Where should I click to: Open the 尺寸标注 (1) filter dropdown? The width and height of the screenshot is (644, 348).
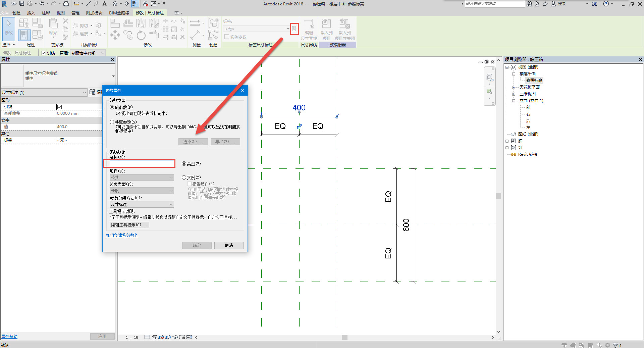point(44,92)
